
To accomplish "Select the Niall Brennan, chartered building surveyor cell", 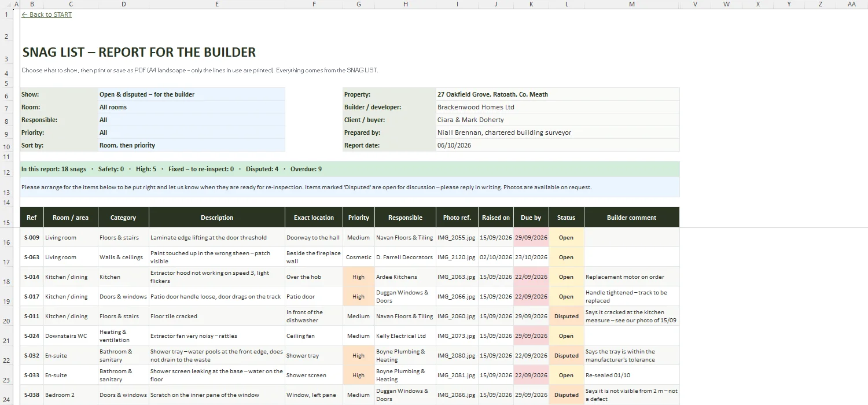I will [558, 132].
